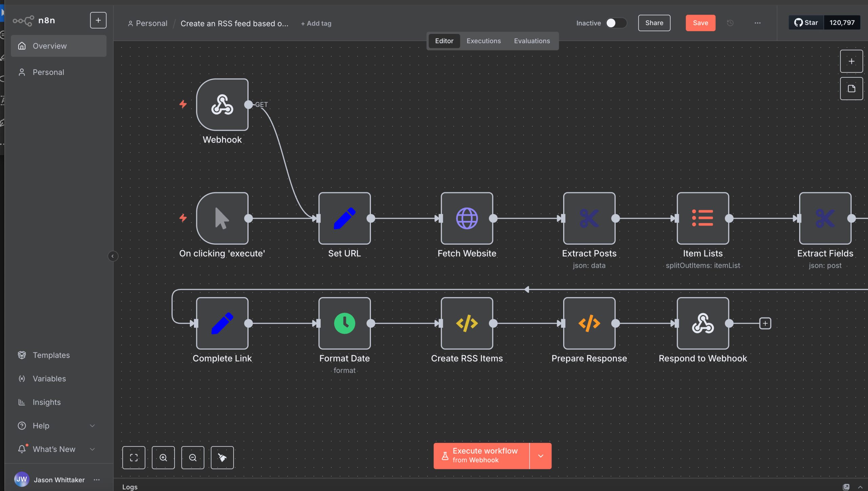Screen dimensions: 868x491
Task: Toggle the workflow Inactive switch
Action: coord(616,23)
